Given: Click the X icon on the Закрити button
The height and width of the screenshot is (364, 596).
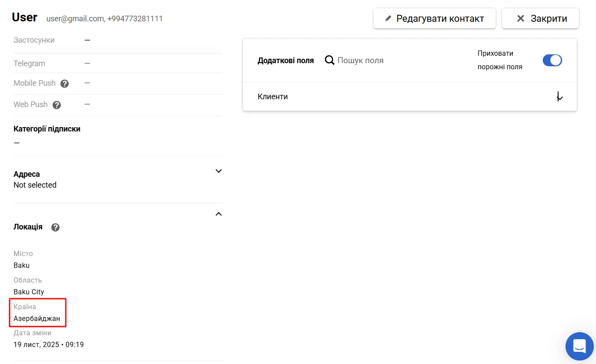Looking at the screenshot, I should click(520, 18).
